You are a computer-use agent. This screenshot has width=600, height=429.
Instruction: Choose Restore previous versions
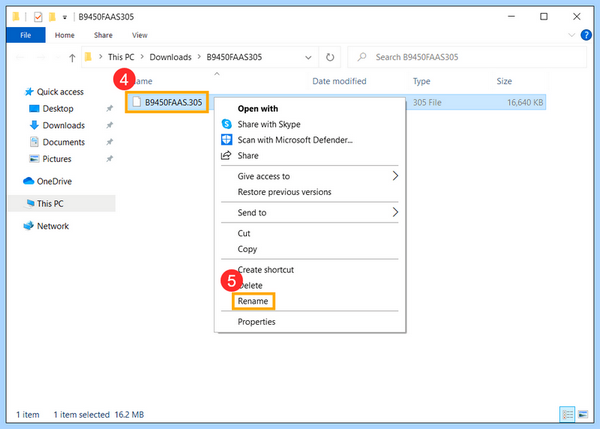pos(284,192)
